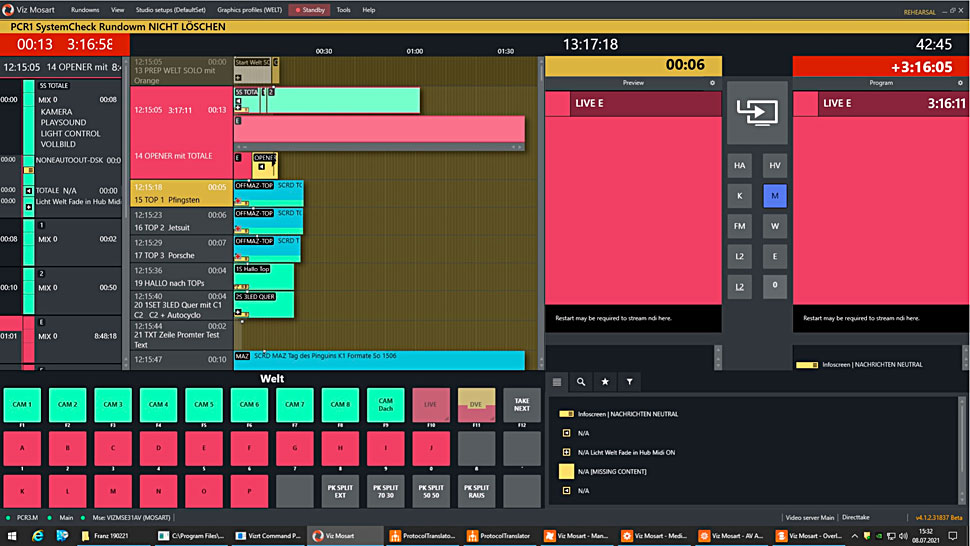Select row 21 TXT Zeile Promter Test

[181, 335]
